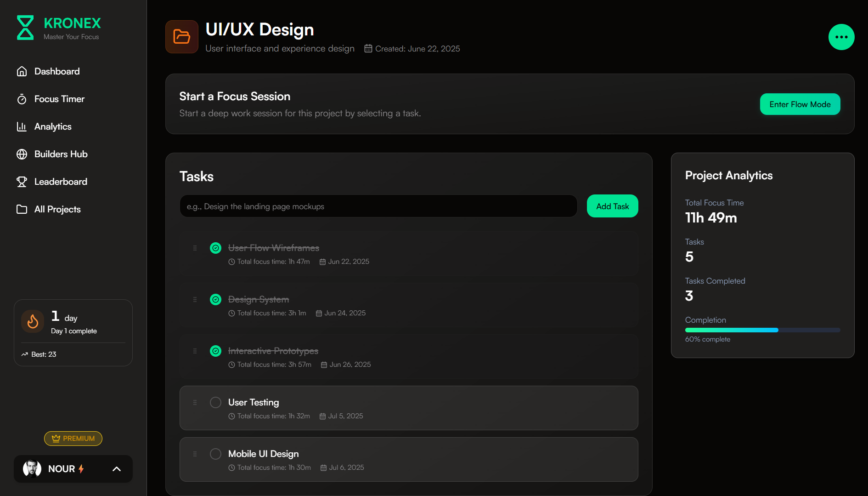The width and height of the screenshot is (868, 496).
Task: Click the Kronex hourglass logo
Action: (x=25, y=28)
